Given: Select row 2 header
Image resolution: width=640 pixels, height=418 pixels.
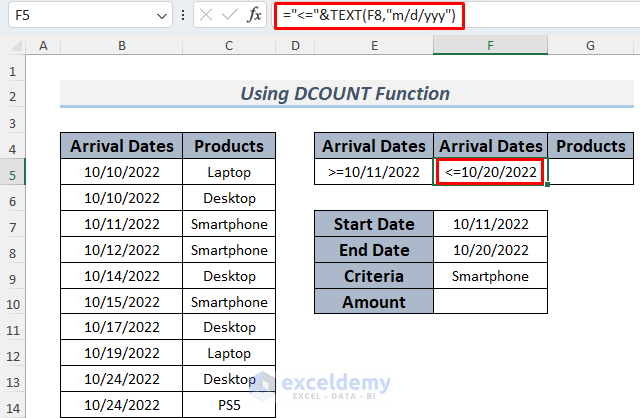Looking at the screenshot, I should point(13,96).
